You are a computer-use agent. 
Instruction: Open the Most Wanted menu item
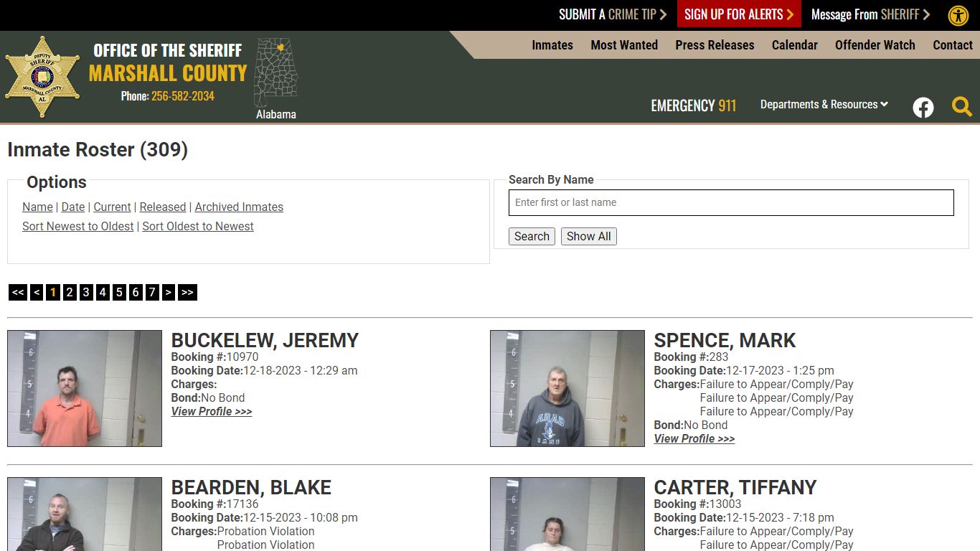click(624, 44)
